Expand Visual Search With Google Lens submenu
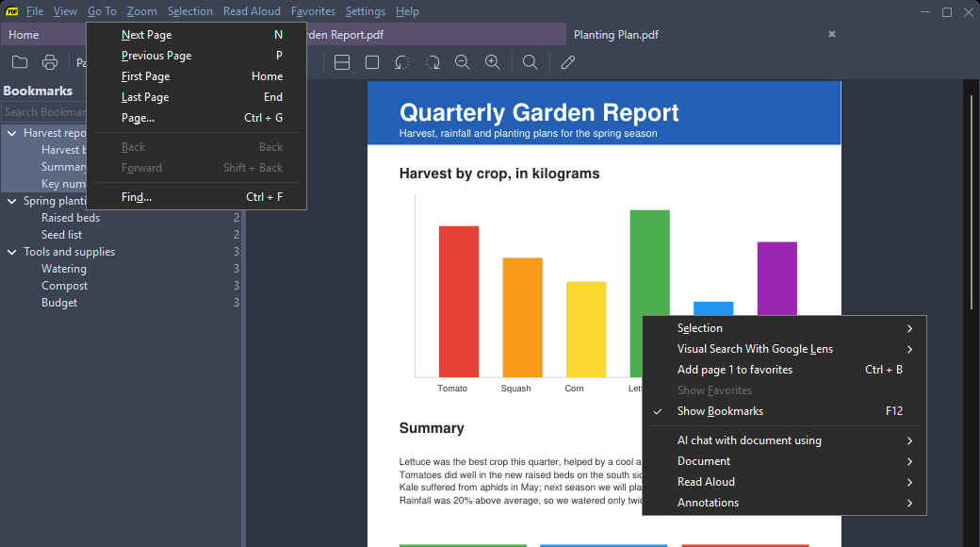Image resolution: width=980 pixels, height=547 pixels. coord(784,349)
